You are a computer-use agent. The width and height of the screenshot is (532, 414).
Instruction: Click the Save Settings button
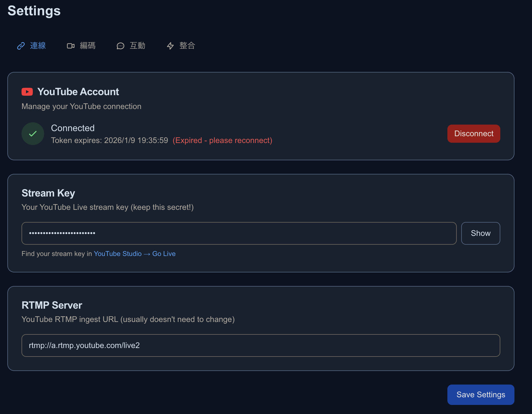click(x=480, y=395)
